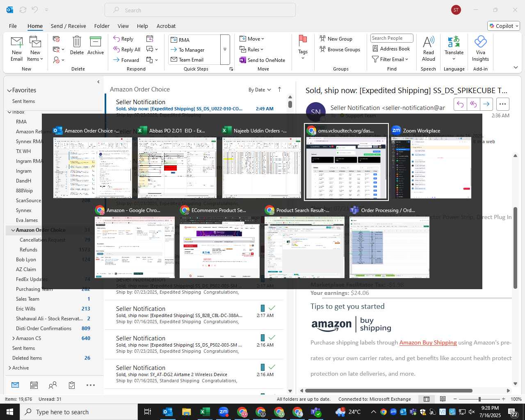Open the Deleted Items folder
The image size is (525, 420).
click(27, 358)
